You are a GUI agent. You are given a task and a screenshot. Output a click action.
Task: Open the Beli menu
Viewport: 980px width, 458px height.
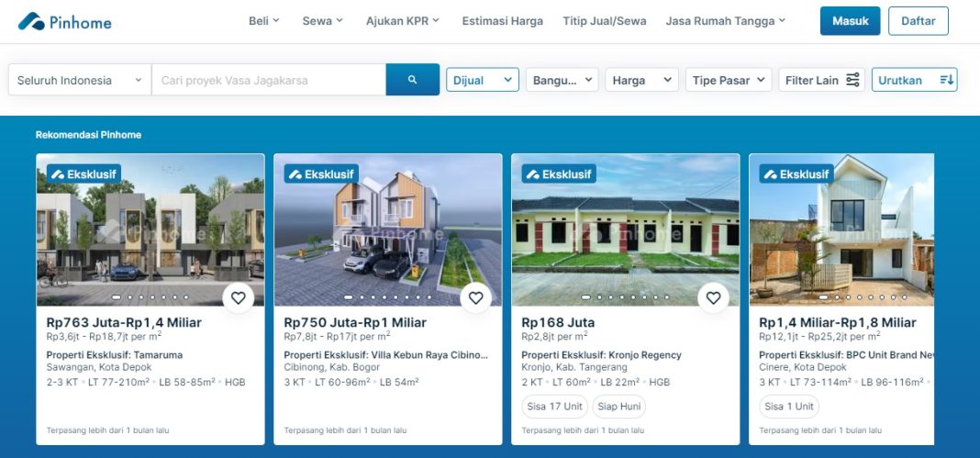pos(263,20)
